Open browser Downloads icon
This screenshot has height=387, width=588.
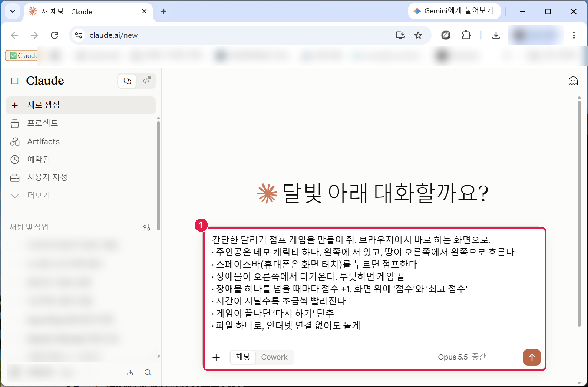click(496, 35)
